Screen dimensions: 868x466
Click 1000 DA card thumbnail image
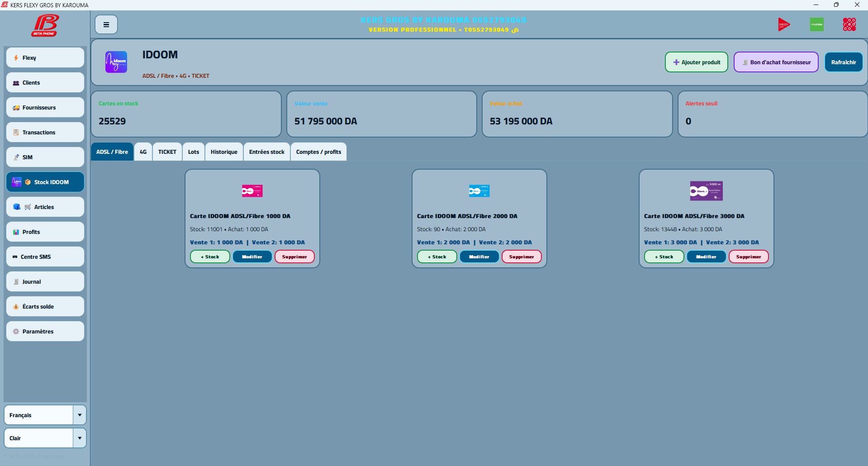tap(252, 191)
